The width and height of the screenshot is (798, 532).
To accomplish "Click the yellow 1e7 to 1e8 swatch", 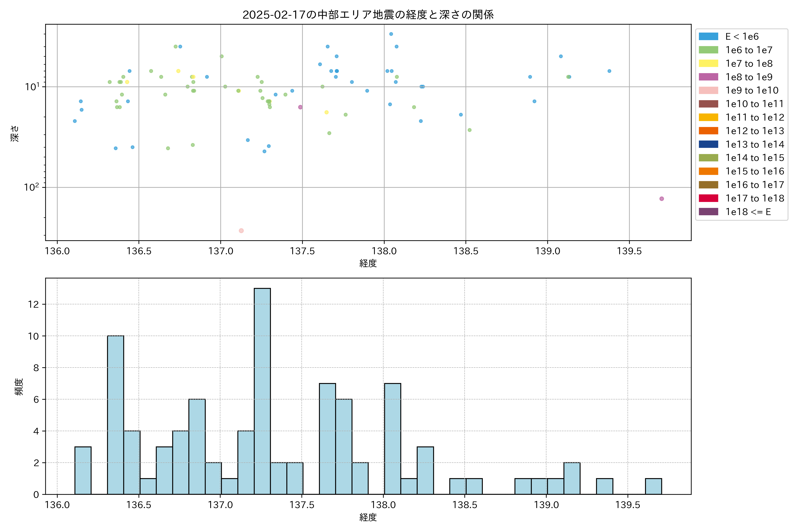I will (x=708, y=63).
